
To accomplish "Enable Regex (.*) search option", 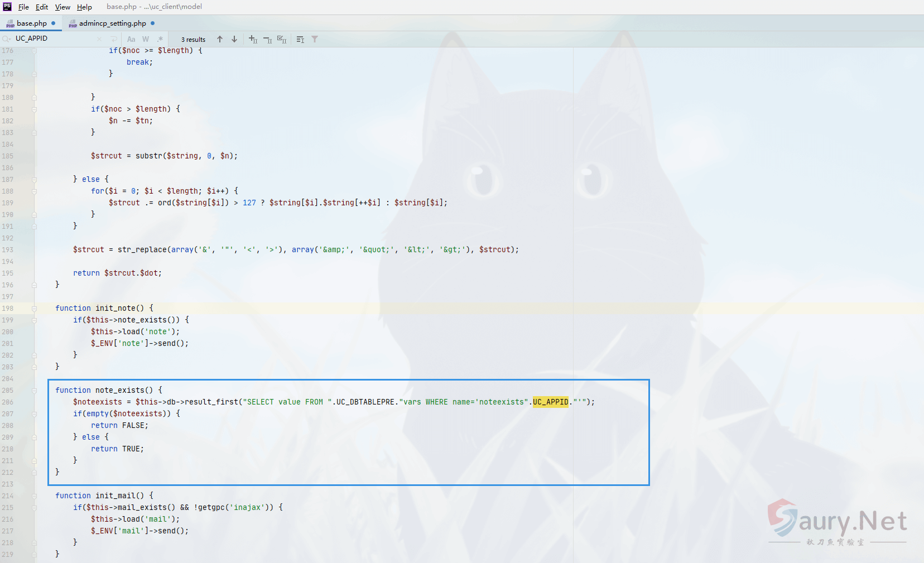I will click(160, 39).
